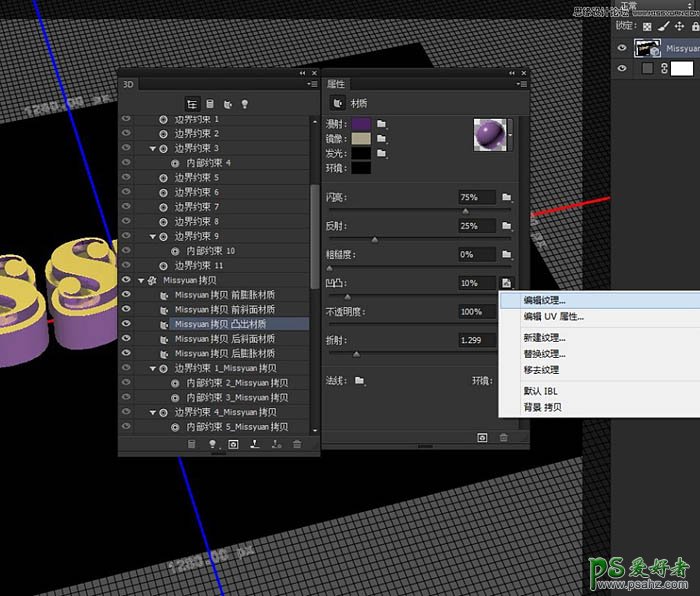Filter 3D panel by meshes
Image resolution: width=700 pixels, height=596 pixels.
[210, 103]
